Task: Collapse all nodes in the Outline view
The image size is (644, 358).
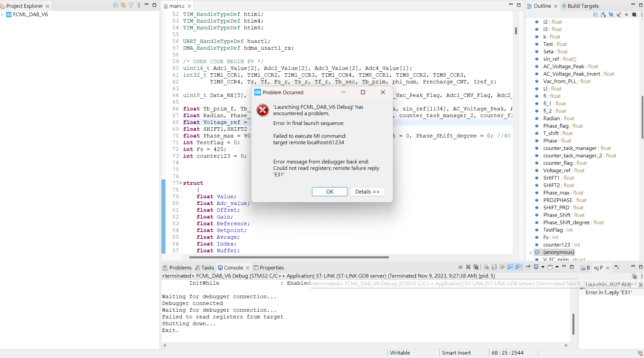Action: click(x=595, y=15)
